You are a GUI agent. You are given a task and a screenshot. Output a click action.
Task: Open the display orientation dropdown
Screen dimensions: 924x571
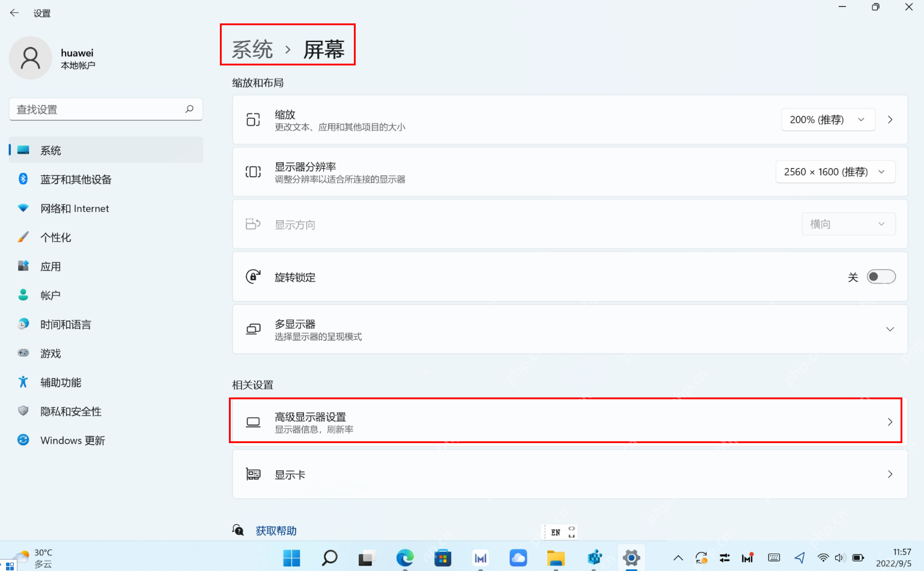[x=848, y=224]
